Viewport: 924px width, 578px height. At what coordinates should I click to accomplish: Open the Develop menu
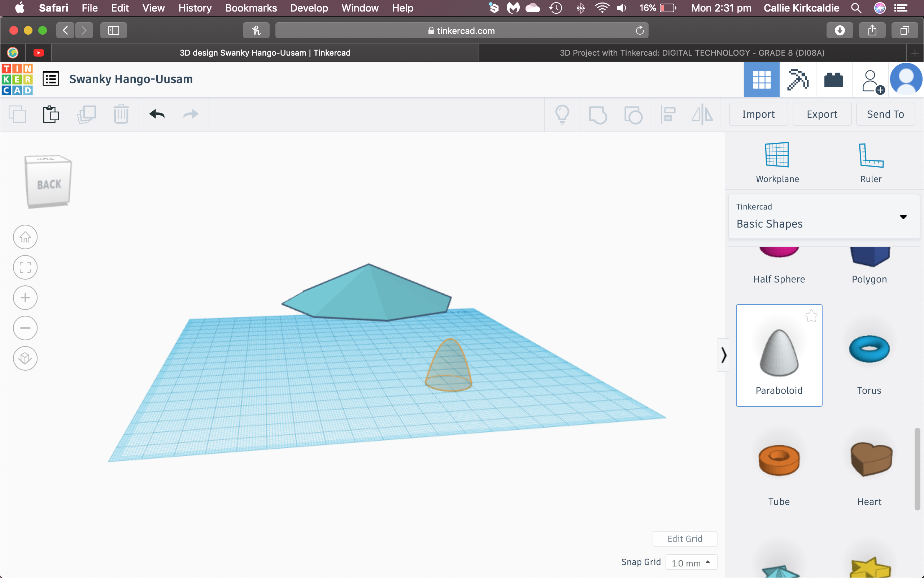[309, 8]
